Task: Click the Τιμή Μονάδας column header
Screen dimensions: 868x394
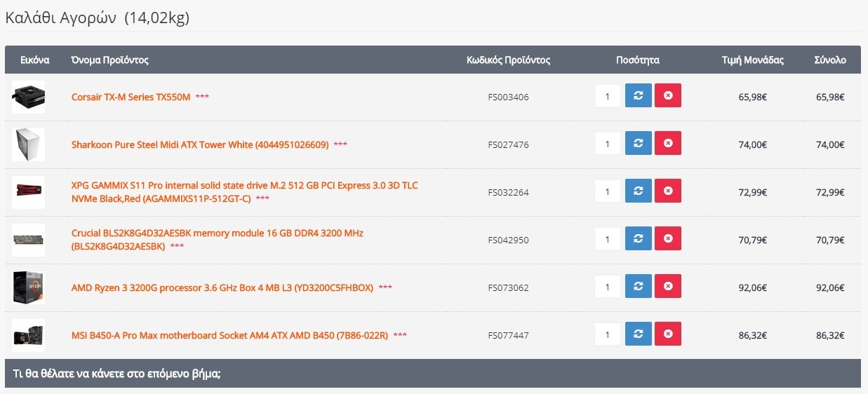Action: 753,60
